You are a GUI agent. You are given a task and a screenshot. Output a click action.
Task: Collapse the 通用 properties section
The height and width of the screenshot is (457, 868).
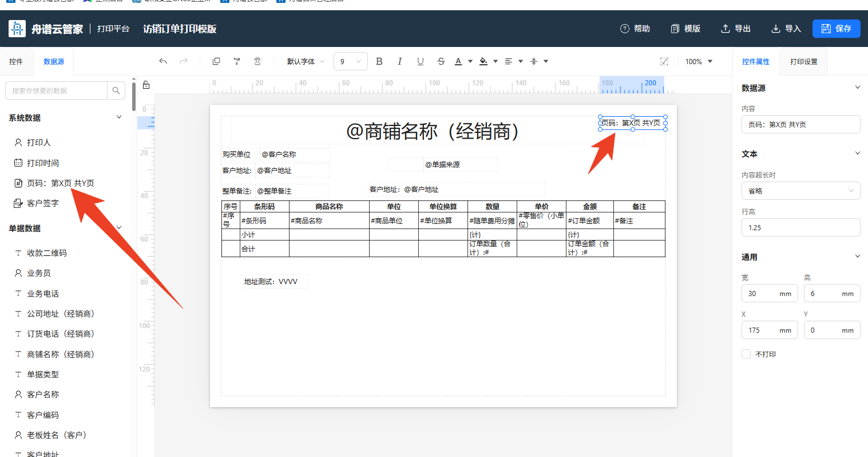[x=857, y=256]
